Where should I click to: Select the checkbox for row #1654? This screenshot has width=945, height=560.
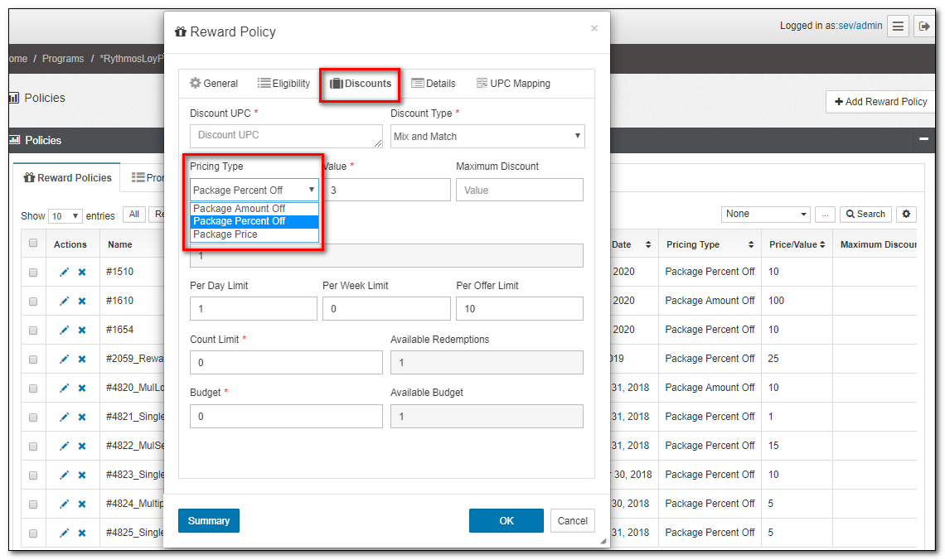33,331
